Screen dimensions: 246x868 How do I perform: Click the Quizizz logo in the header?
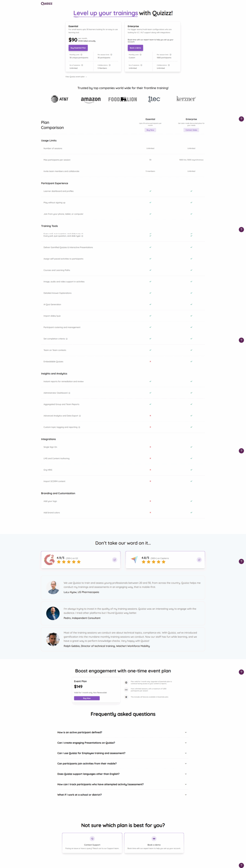point(47,3)
